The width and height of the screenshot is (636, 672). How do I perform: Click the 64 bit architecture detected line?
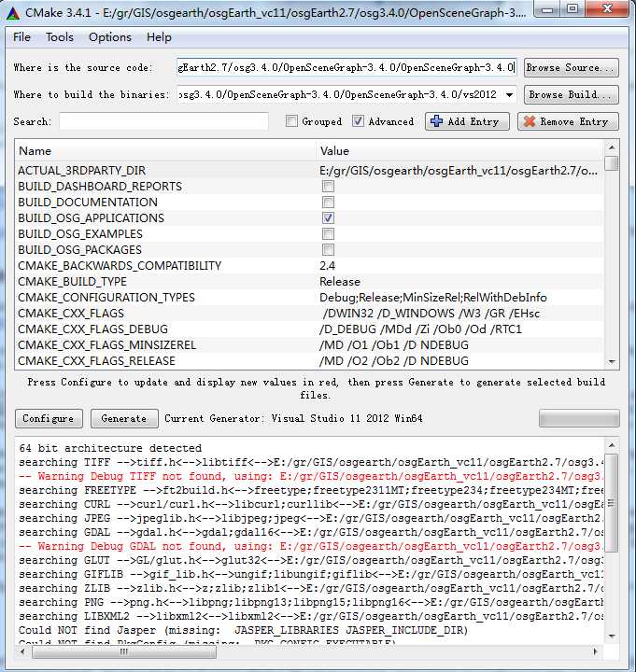click(110, 448)
